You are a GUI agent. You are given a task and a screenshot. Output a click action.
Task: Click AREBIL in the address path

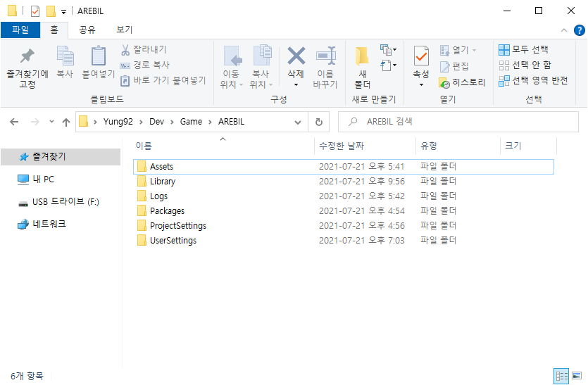232,122
